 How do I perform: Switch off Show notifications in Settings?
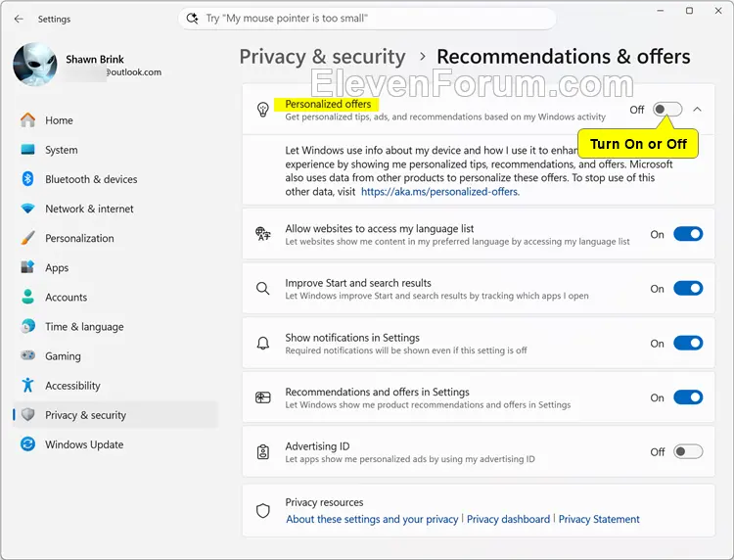[688, 344]
